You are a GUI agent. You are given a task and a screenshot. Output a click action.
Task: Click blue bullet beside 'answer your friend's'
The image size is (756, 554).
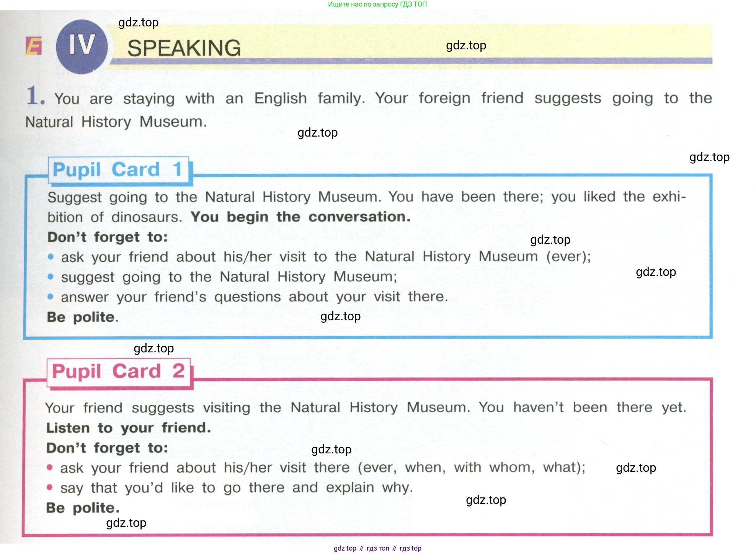(51, 297)
